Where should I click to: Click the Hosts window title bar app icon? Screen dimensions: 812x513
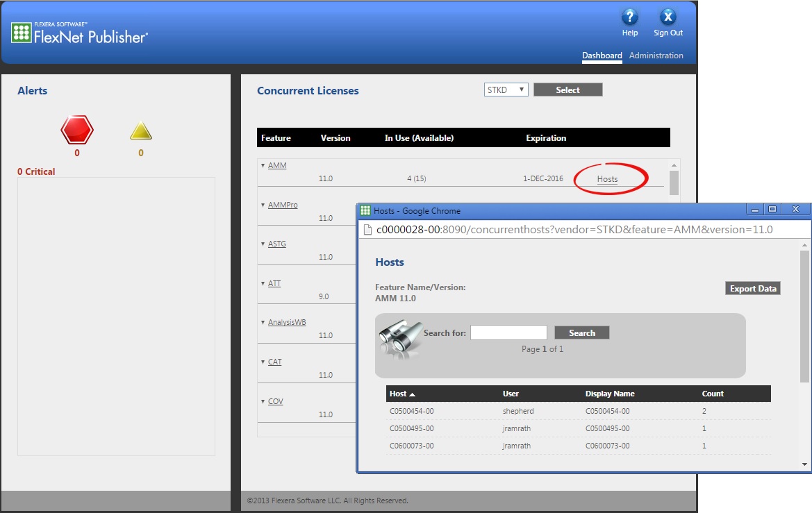pyautogui.click(x=365, y=210)
